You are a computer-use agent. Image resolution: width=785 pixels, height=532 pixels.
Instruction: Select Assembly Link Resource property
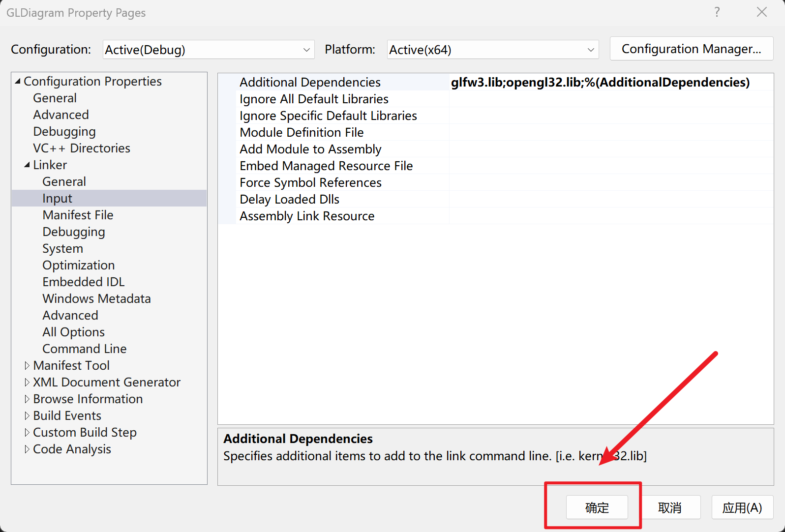click(307, 216)
